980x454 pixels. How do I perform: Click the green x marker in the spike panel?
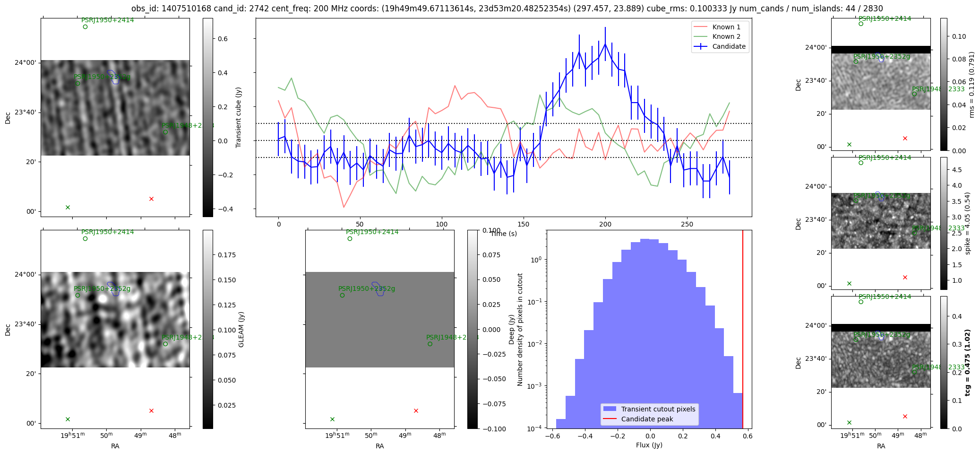[849, 284]
